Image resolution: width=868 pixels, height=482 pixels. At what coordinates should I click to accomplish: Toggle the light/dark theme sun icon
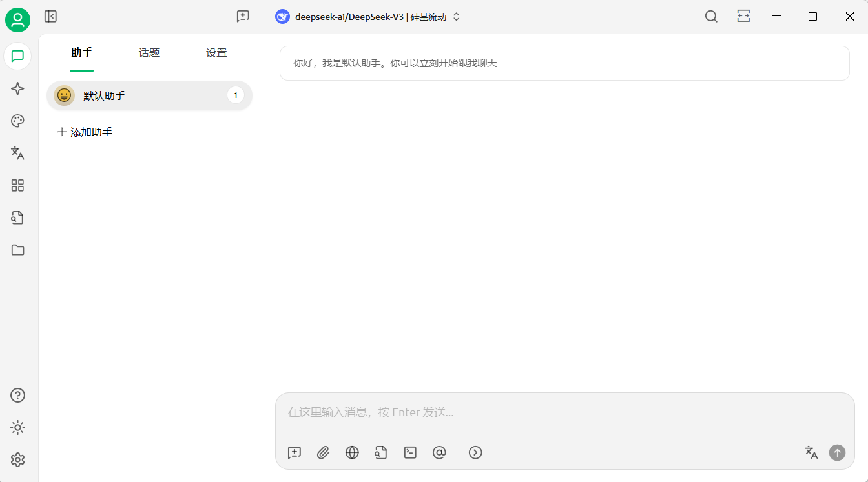(17, 428)
